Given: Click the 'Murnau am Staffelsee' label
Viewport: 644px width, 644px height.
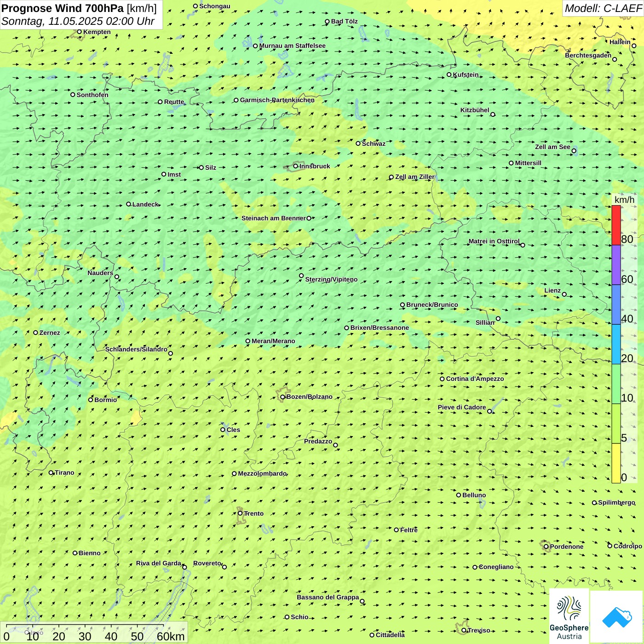Looking at the screenshot, I should click(293, 46).
